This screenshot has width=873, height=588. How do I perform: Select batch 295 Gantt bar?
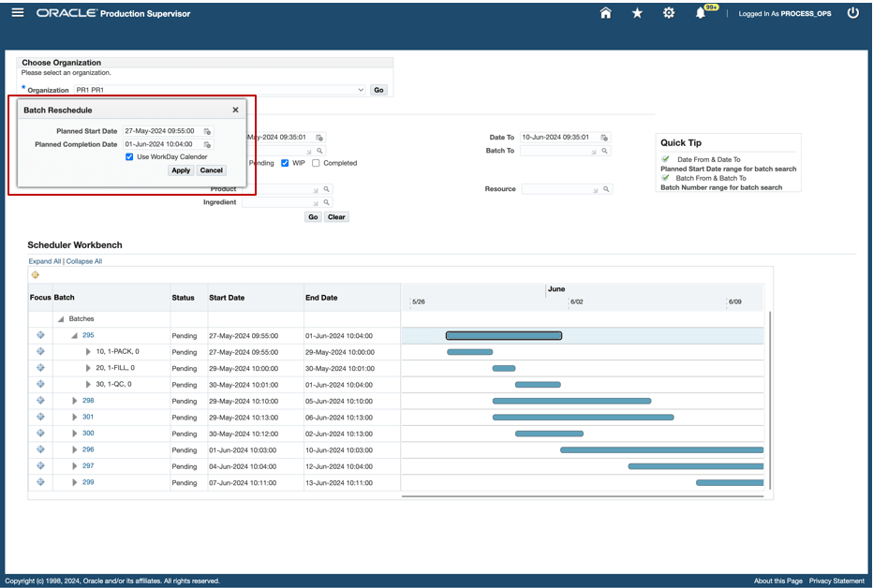504,335
